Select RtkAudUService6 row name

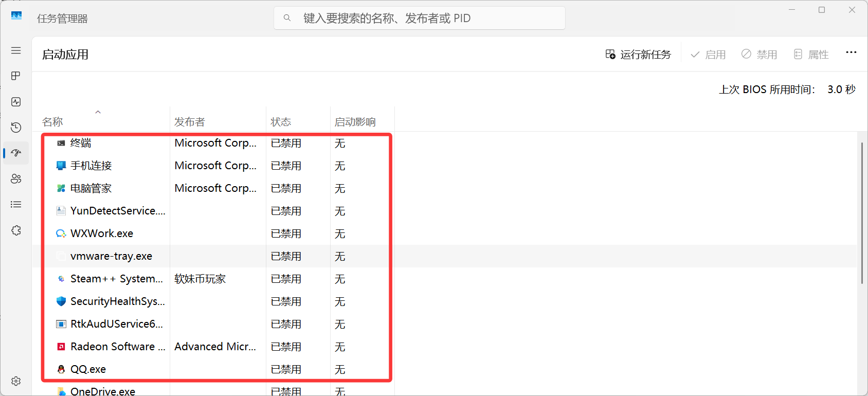[x=117, y=324]
